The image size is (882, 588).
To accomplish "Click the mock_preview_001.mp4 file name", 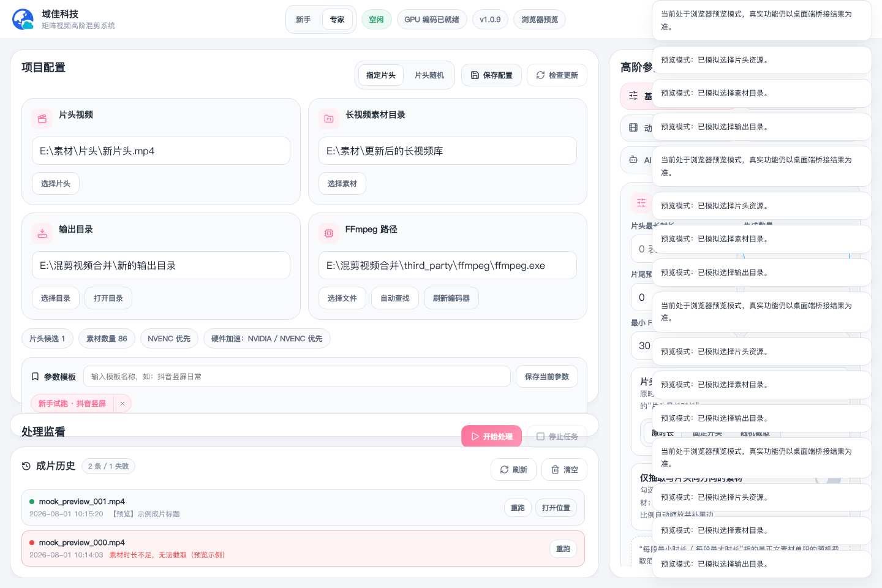I will point(82,502).
